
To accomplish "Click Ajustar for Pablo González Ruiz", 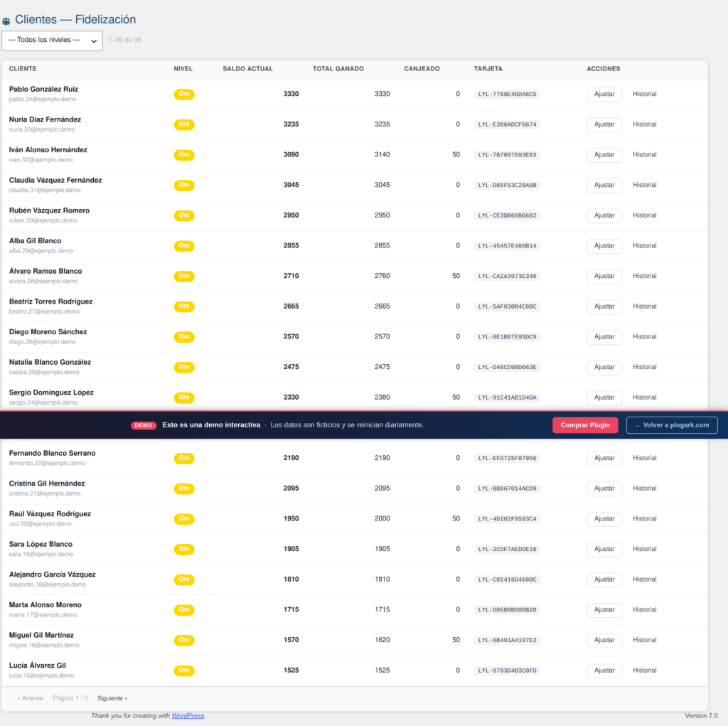I will (604, 95).
